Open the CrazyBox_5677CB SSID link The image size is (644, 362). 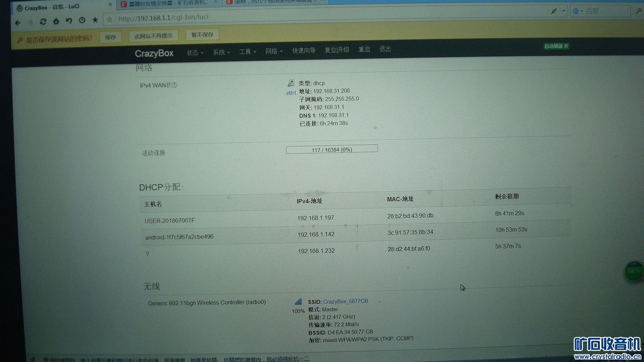pos(345,301)
